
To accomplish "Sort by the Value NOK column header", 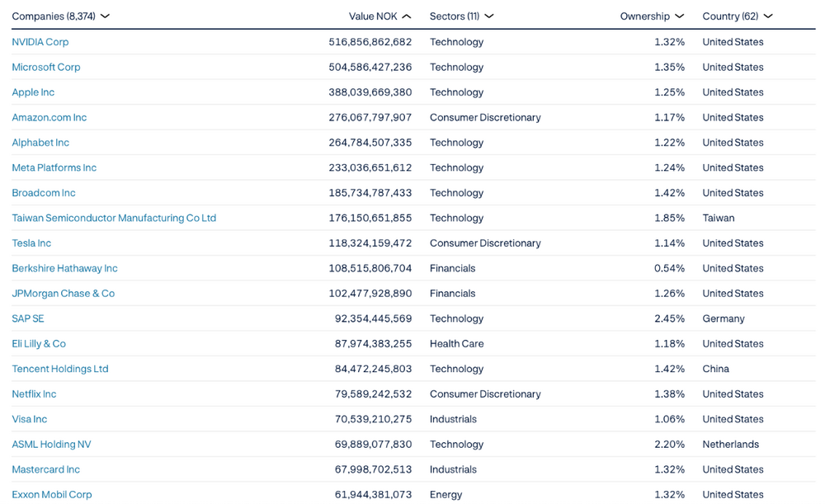I will coord(379,16).
